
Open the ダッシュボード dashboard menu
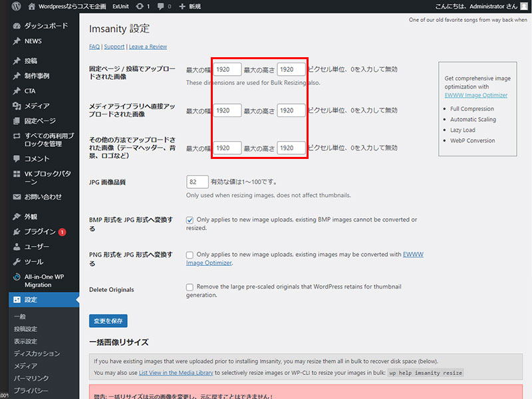[45, 25]
